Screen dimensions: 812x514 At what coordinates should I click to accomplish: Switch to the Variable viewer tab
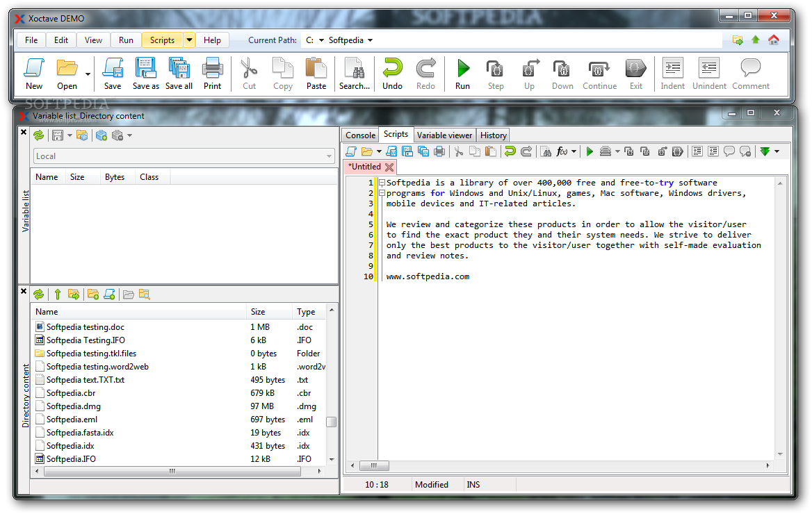(444, 135)
